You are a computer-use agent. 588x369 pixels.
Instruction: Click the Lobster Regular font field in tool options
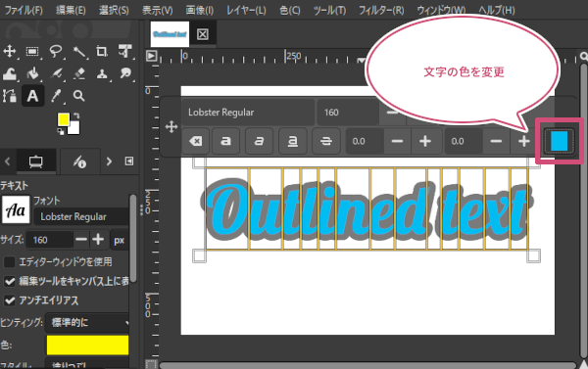coord(81,217)
